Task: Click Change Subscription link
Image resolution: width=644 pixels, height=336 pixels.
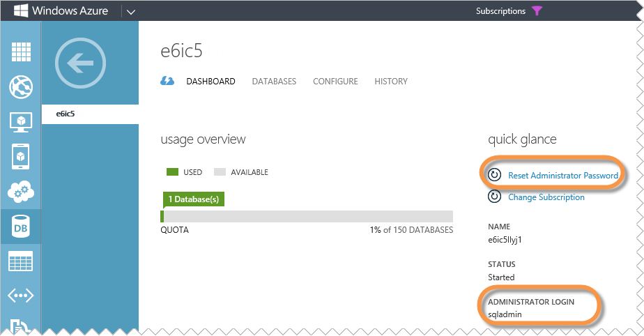Action: point(546,197)
